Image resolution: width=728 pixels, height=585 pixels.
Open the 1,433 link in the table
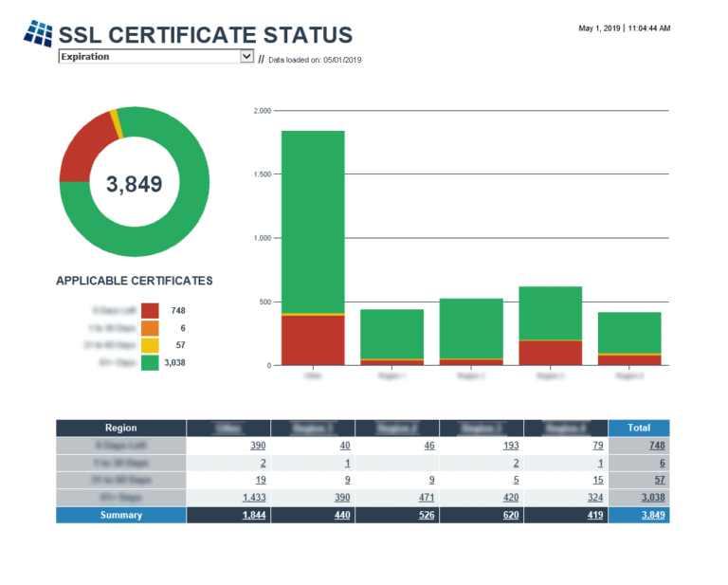click(254, 497)
